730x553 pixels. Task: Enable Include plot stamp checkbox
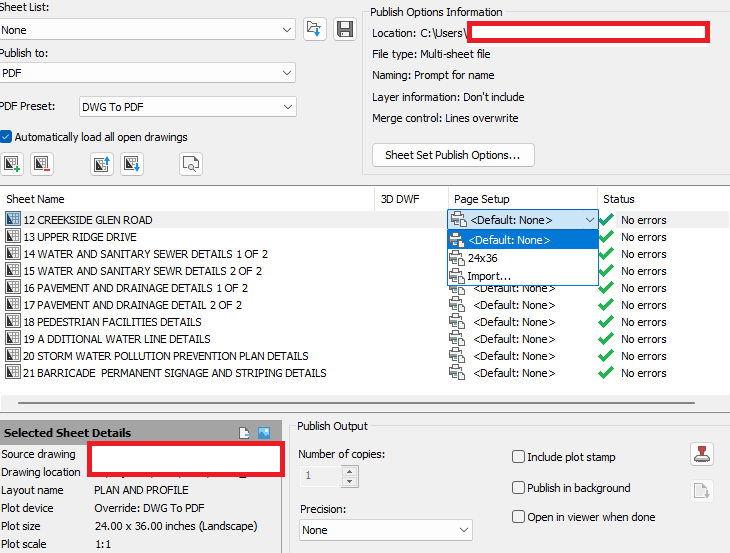coord(518,457)
